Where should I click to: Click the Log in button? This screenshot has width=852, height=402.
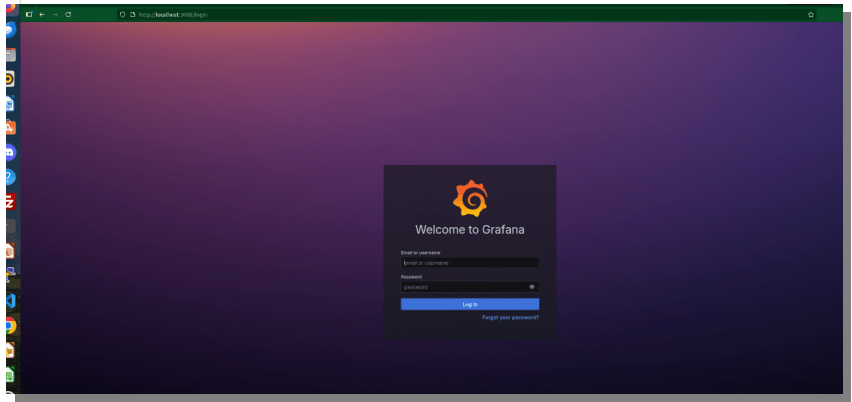469,304
